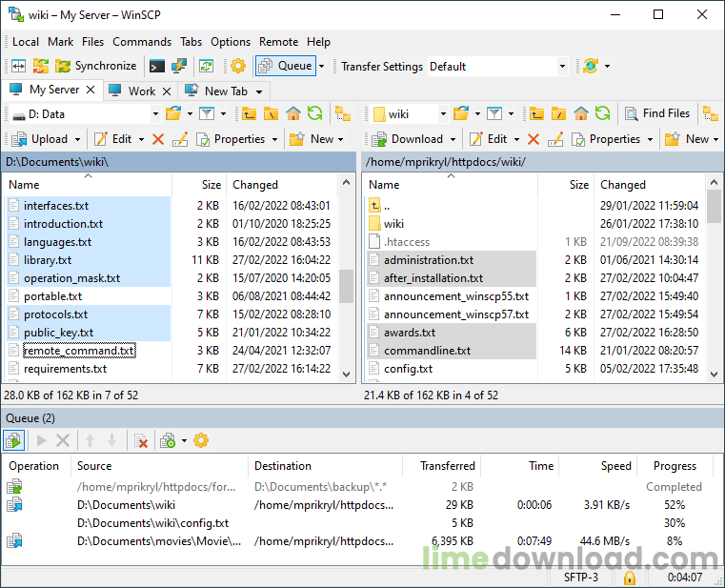Open the Commands menu
The width and height of the screenshot is (725, 588).
click(x=142, y=42)
